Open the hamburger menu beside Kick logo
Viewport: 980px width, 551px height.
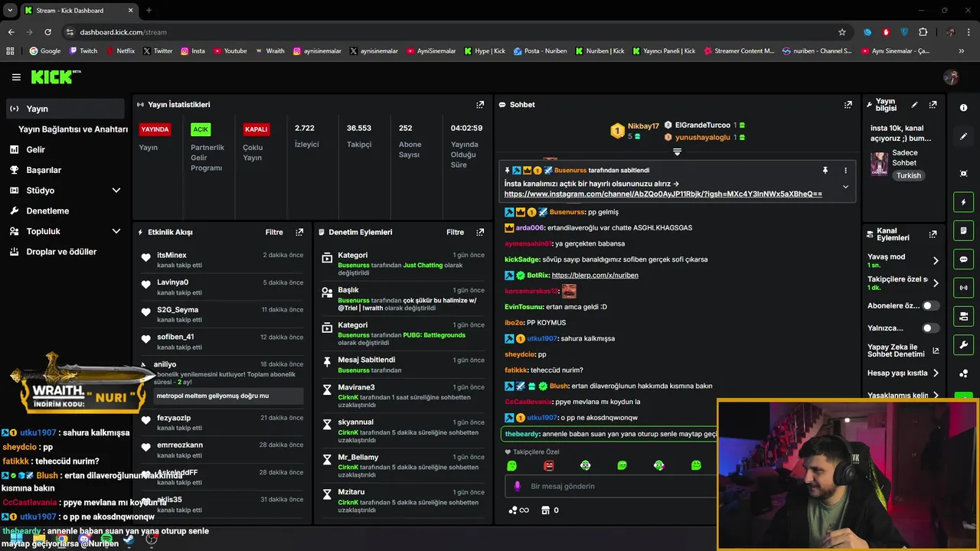[16, 77]
